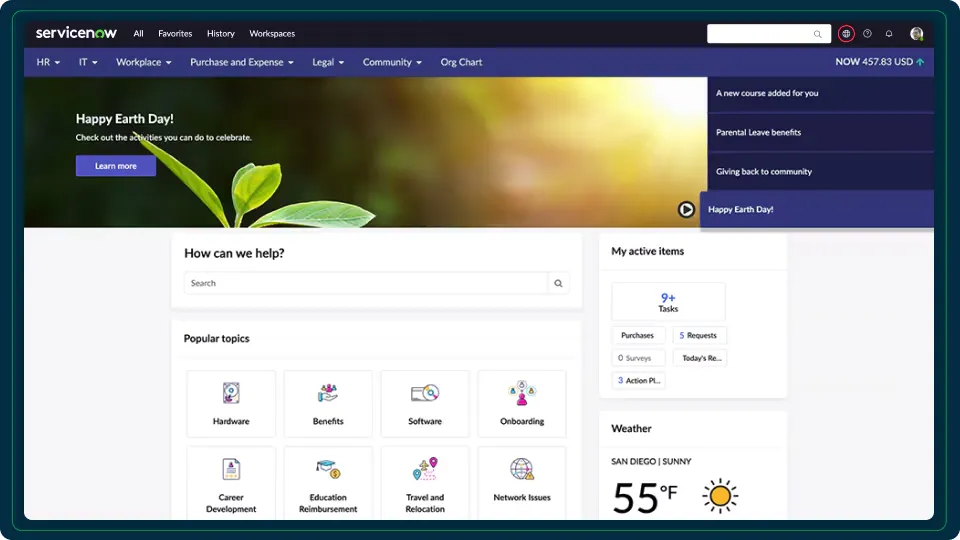Click the ServiceNow logo
This screenshot has height=540, width=960.
[x=76, y=33]
